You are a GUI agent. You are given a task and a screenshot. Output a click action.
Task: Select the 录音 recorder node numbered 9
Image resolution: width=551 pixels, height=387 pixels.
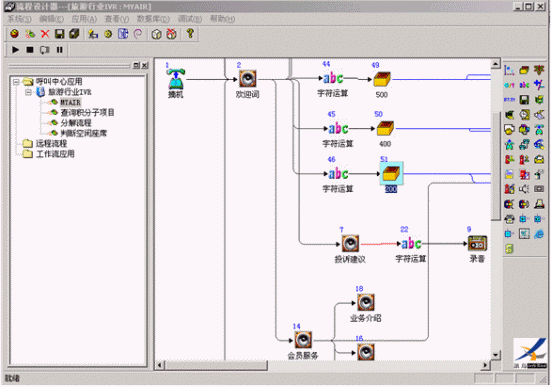477,244
